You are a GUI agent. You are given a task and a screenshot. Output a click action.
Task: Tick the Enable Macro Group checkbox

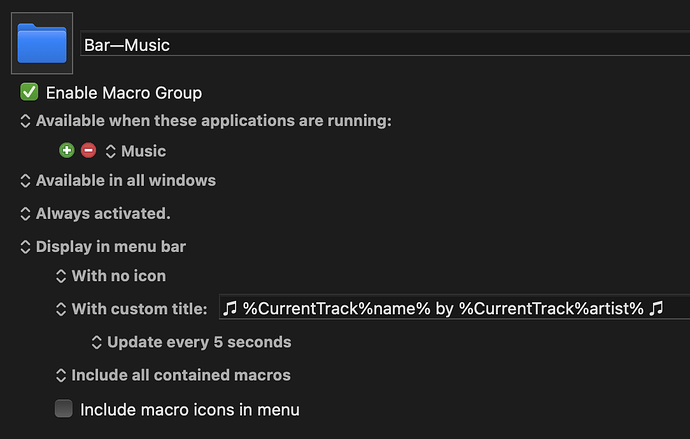coord(29,92)
